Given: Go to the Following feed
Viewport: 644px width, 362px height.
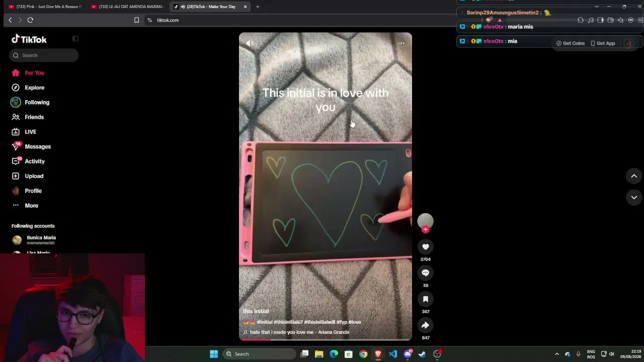Looking at the screenshot, I should coord(31,102).
